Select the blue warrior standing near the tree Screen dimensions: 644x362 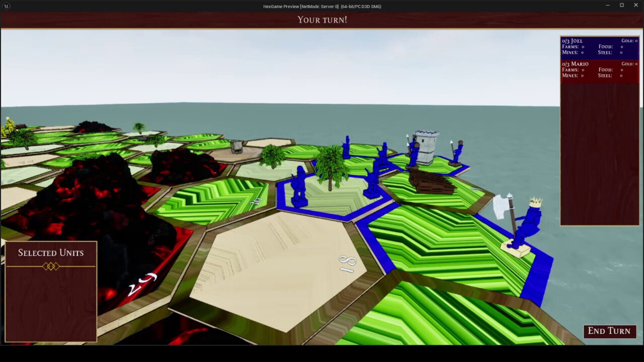point(300,183)
